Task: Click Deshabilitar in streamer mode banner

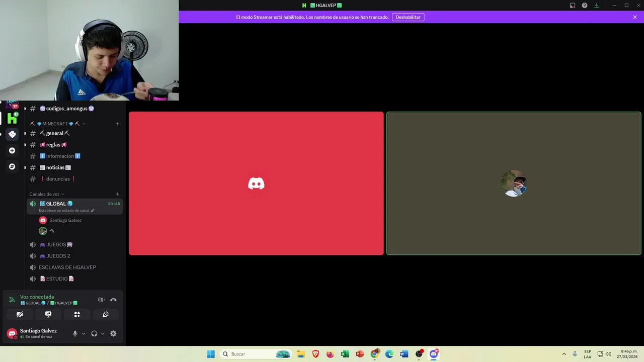Action: pos(408,17)
